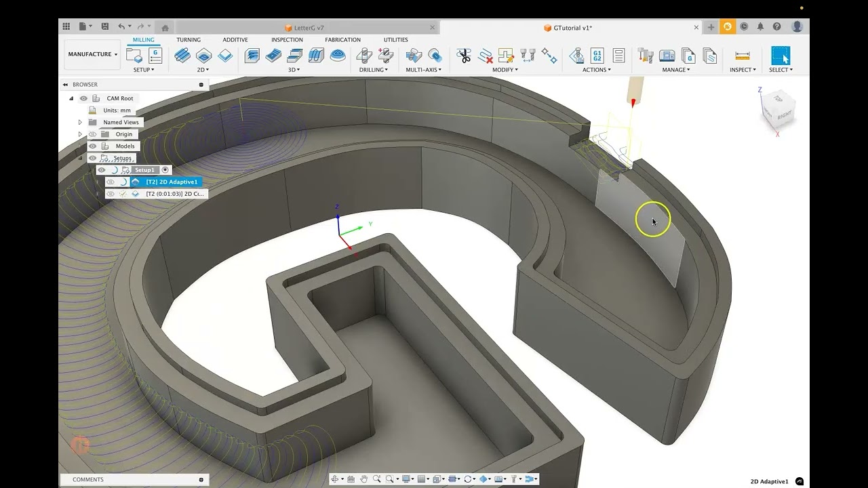Switch to the TURNING tab
Image resolution: width=868 pixels, height=488 pixels.
pos(189,40)
